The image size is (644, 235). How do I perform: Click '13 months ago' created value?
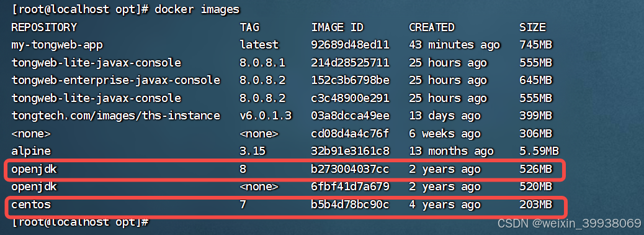pyautogui.click(x=451, y=151)
